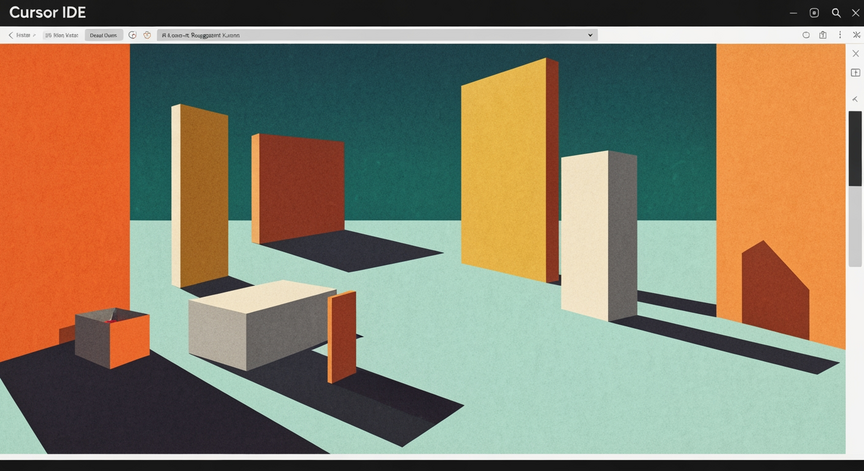Click the first breadcrumb label next to back arrow
This screenshot has width=864, height=471.
click(x=23, y=35)
